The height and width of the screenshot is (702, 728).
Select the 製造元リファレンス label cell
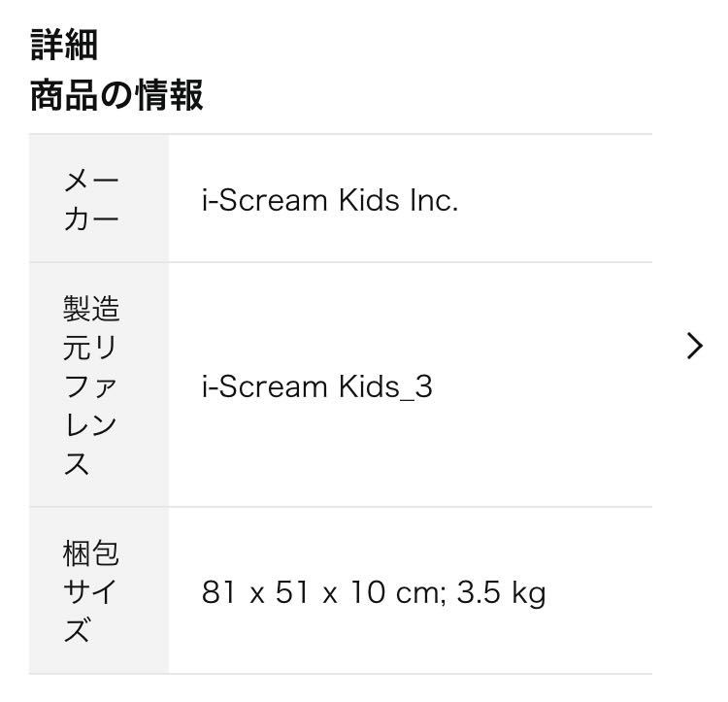click(92, 385)
